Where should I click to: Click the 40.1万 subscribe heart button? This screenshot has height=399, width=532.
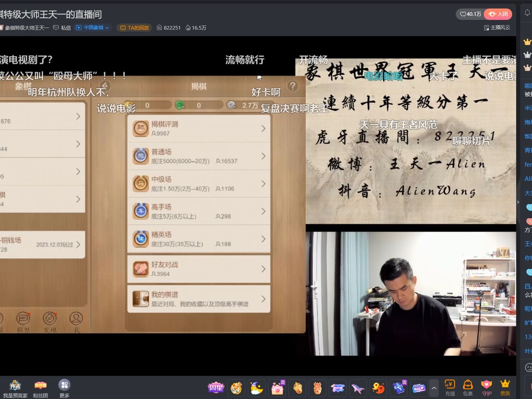tap(470, 14)
